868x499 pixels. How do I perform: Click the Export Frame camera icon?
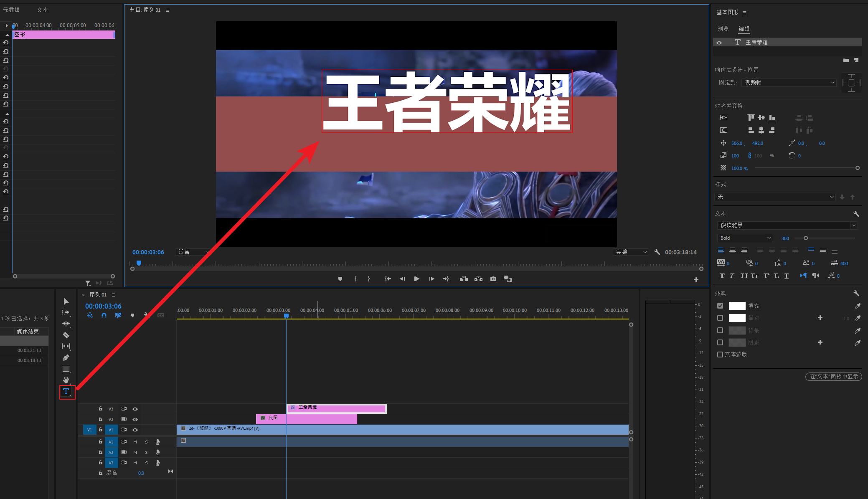coord(493,279)
